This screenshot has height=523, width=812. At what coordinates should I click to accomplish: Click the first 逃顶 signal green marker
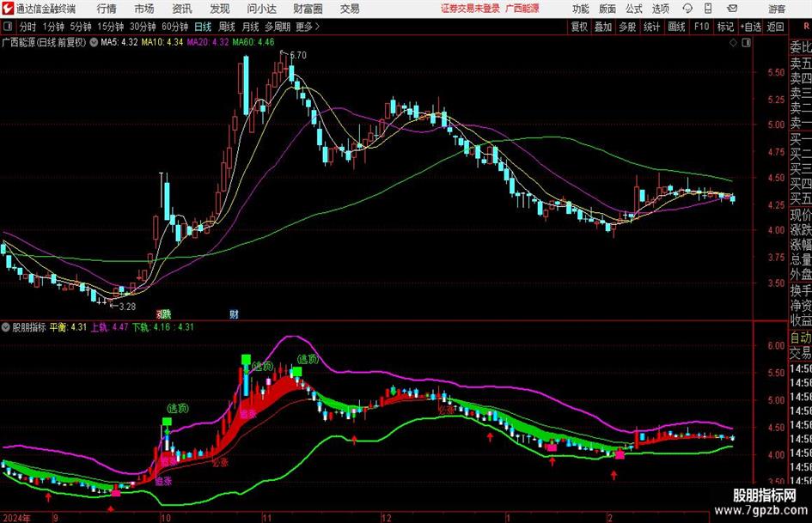[167, 422]
